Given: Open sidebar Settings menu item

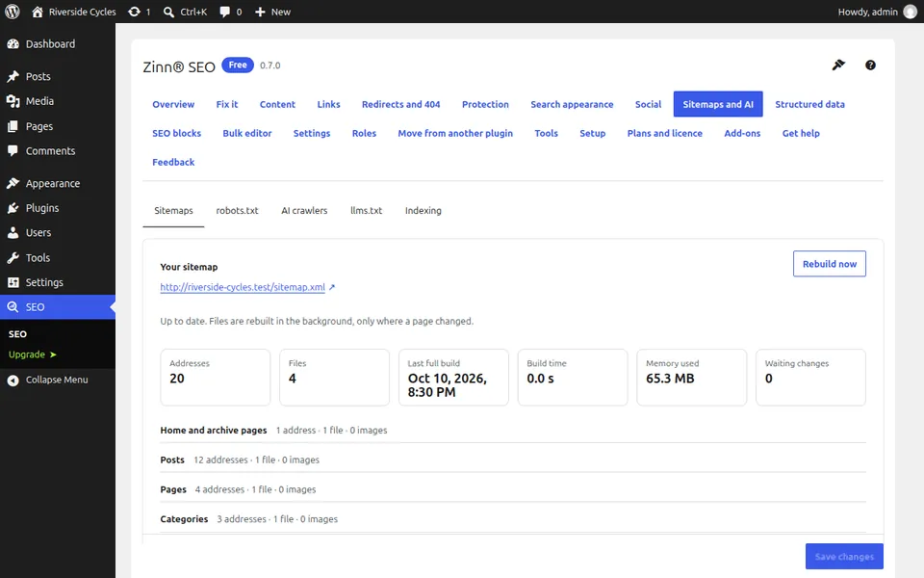Looking at the screenshot, I should pyautogui.click(x=58, y=282).
